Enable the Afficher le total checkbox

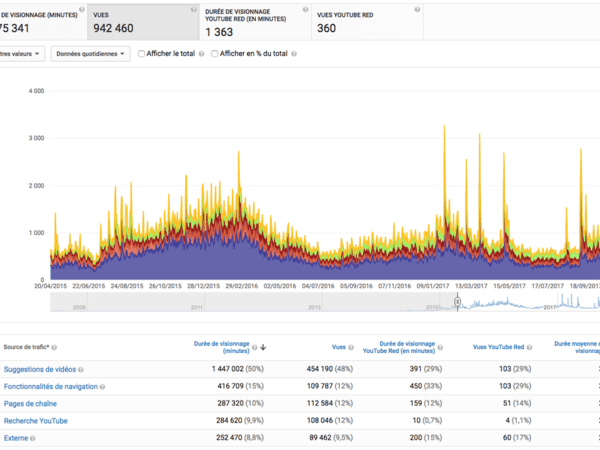click(x=142, y=54)
